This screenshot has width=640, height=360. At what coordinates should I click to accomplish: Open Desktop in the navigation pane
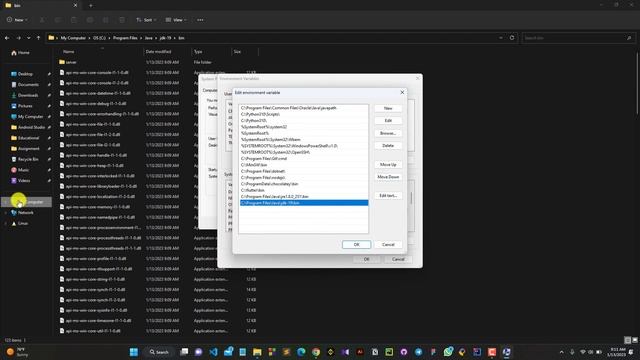[x=25, y=74]
